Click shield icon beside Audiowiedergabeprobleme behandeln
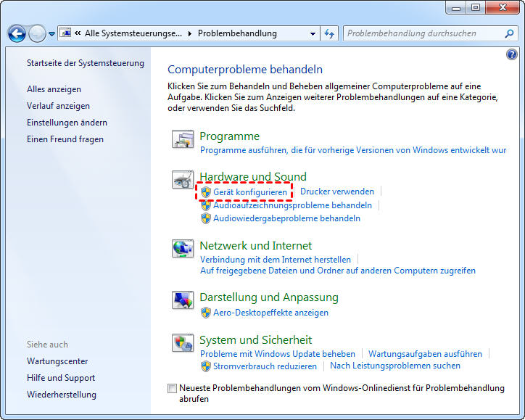 tap(206, 218)
